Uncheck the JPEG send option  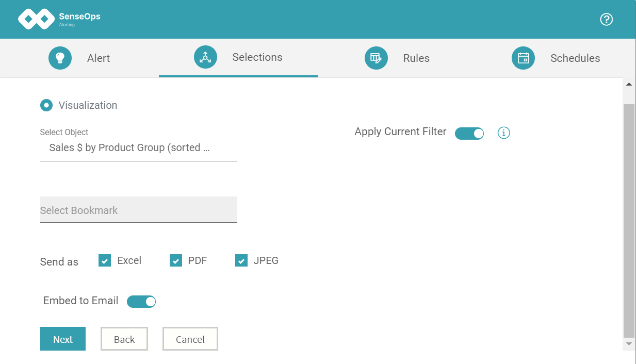241,260
